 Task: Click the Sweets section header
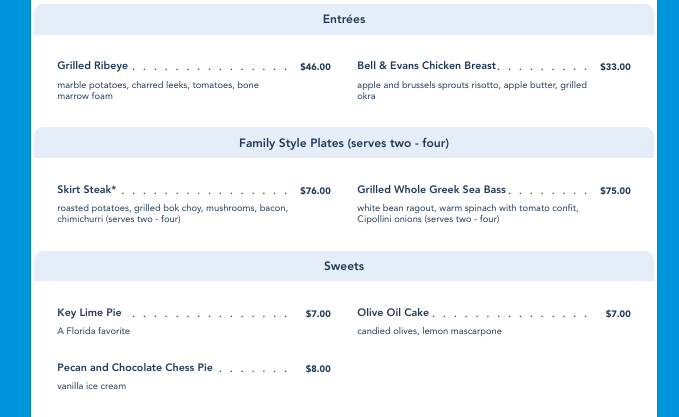pos(343,267)
